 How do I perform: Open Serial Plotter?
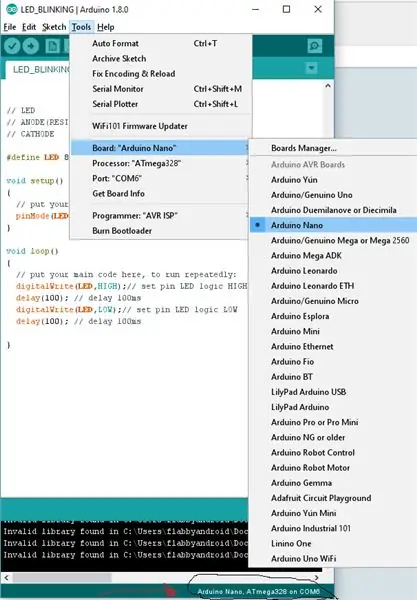click(161, 104)
